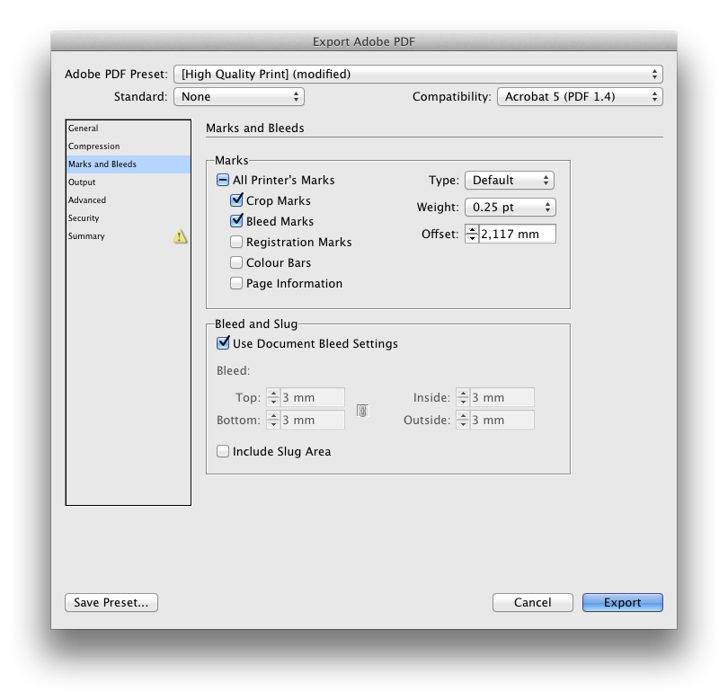Select the Marks and Bleeds panel
728x700 pixels.
(129, 164)
